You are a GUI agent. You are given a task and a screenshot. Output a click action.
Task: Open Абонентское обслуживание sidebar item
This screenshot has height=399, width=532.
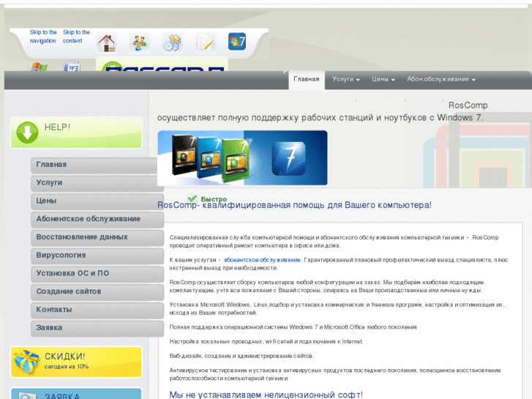tap(97, 219)
